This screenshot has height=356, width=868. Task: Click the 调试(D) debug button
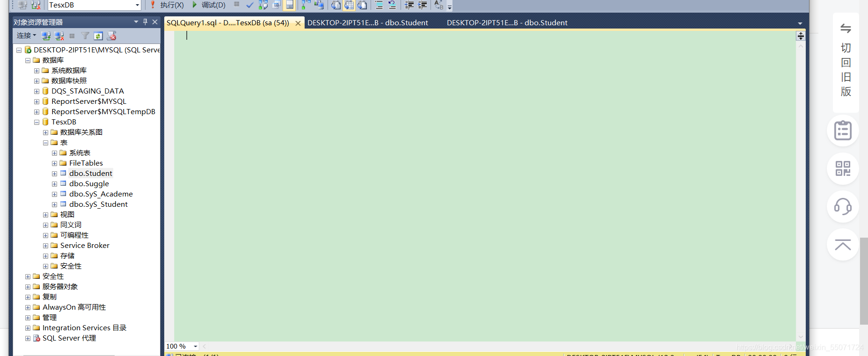point(209,5)
